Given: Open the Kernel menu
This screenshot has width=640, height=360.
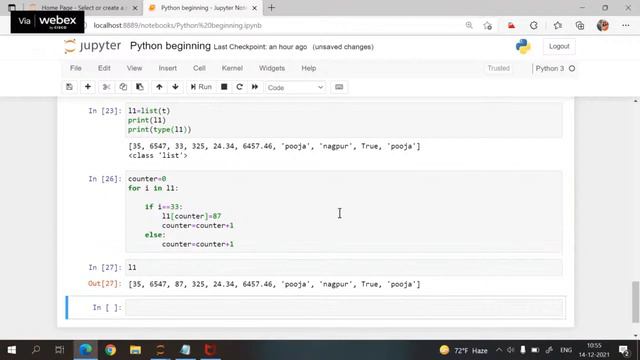Looking at the screenshot, I should (x=232, y=68).
